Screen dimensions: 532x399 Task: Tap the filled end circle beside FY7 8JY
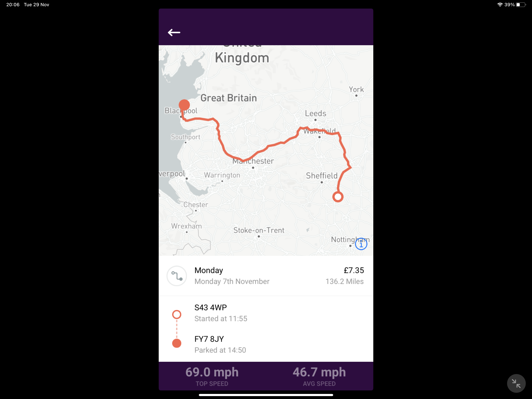(x=177, y=343)
